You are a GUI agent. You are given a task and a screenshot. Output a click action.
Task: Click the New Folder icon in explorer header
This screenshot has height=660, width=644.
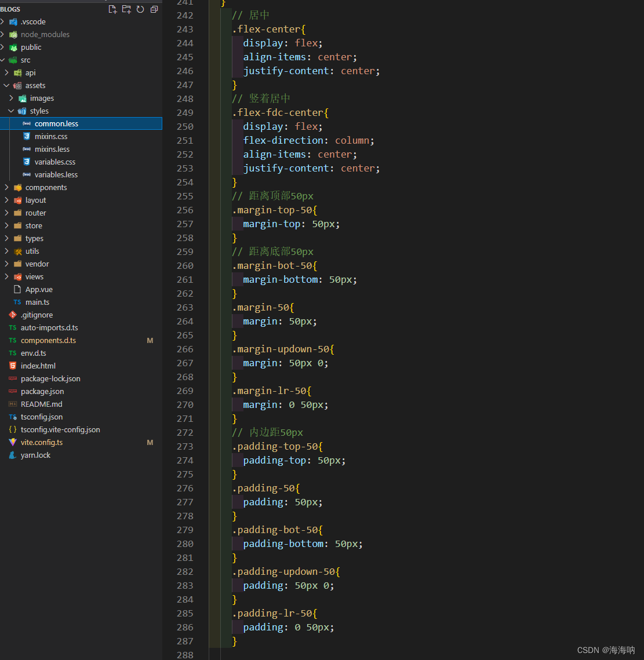click(126, 9)
